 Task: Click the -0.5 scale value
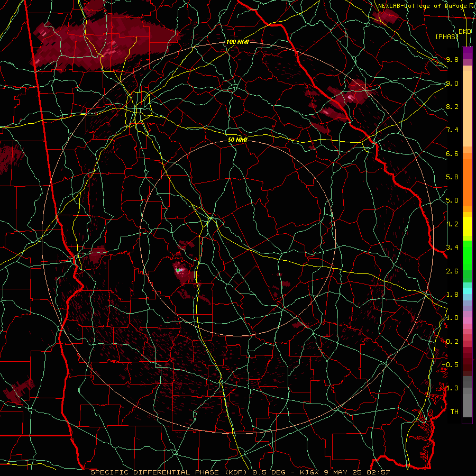(x=450, y=365)
